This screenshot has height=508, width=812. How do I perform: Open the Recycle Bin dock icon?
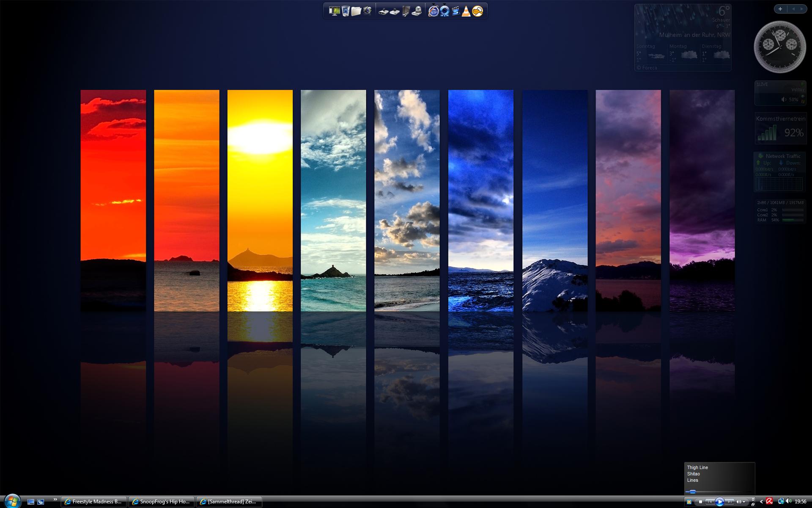(x=346, y=11)
